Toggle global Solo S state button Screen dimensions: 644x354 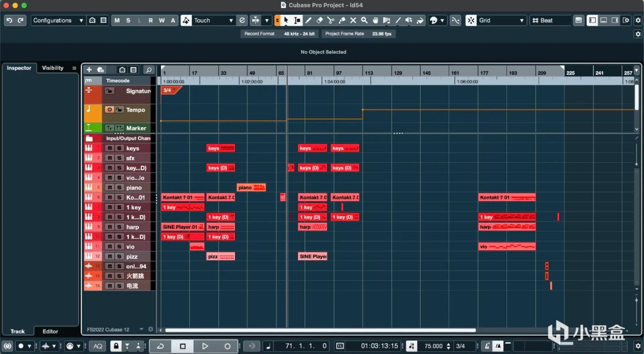coord(128,20)
